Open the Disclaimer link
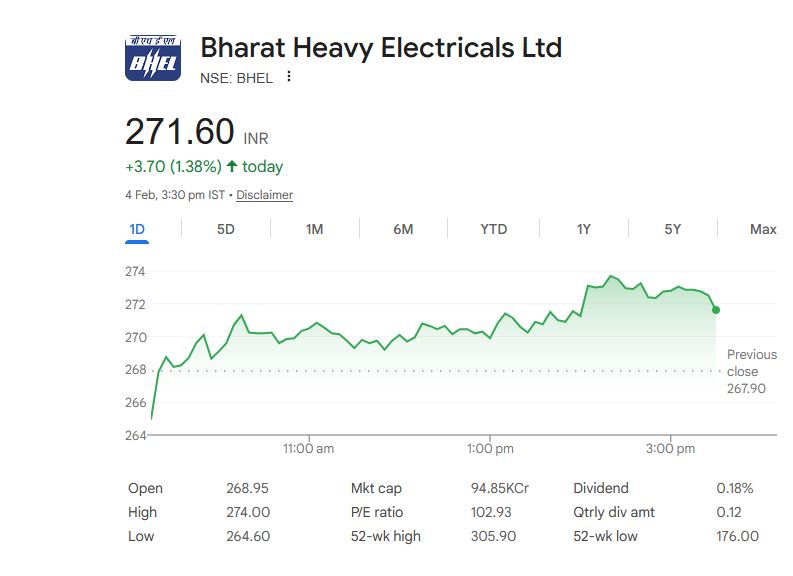Screen dimensions: 793x576 pyautogui.click(x=264, y=195)
